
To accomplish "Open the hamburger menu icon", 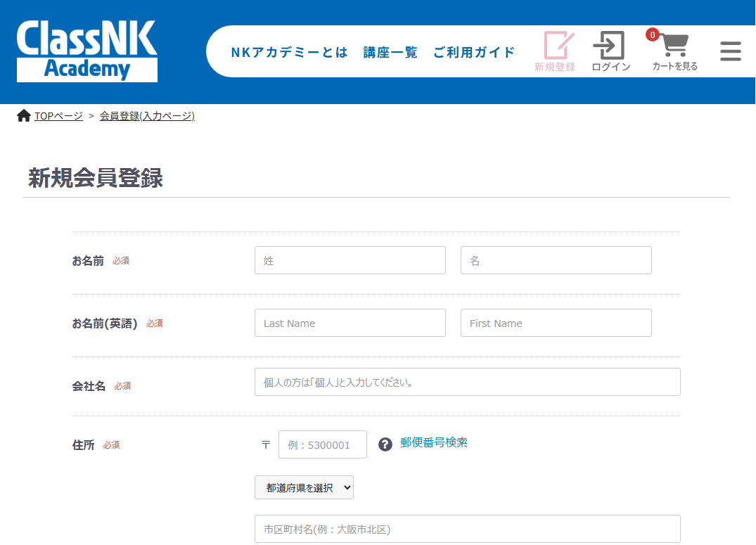I will tap(731, 51).
